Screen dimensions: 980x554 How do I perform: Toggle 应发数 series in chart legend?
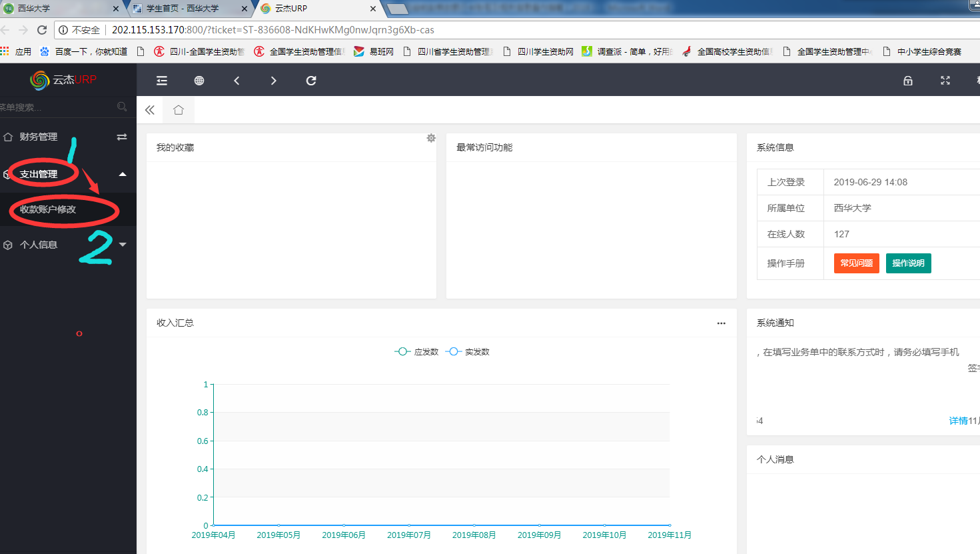pyautogui.click(x=417, y=352)
